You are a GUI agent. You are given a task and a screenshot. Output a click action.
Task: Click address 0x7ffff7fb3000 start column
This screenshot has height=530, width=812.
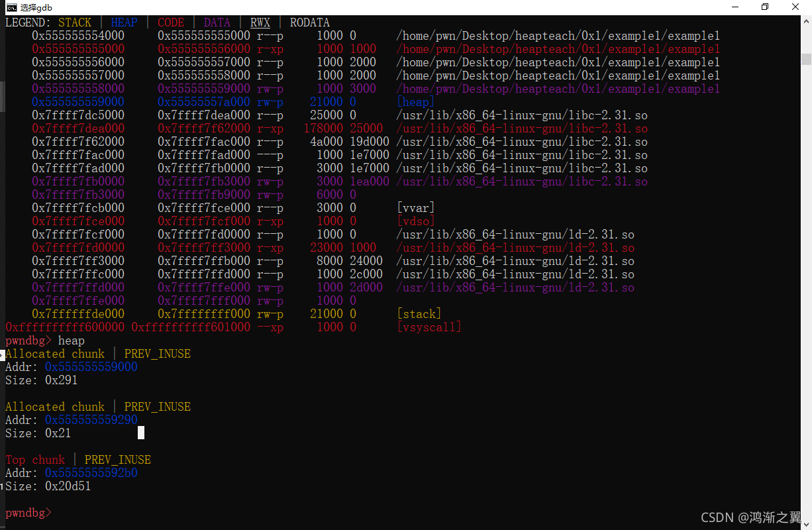pyautogui.click(x=78, y=195)
